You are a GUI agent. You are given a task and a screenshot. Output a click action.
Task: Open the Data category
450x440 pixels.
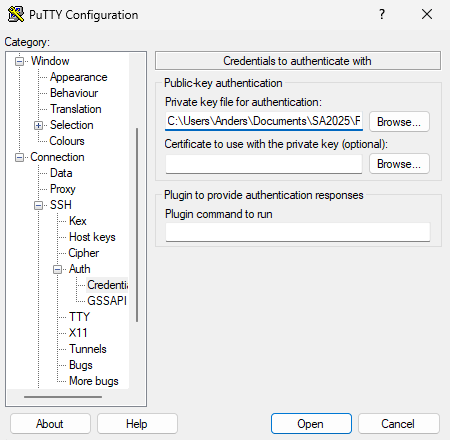pyautogui.click(x=61, y=173)
